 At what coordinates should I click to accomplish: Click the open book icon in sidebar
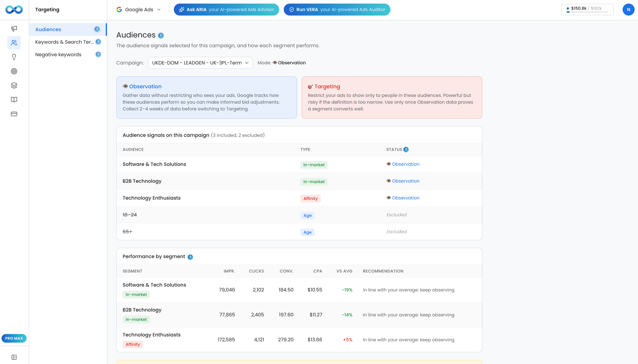click(14, 100)
